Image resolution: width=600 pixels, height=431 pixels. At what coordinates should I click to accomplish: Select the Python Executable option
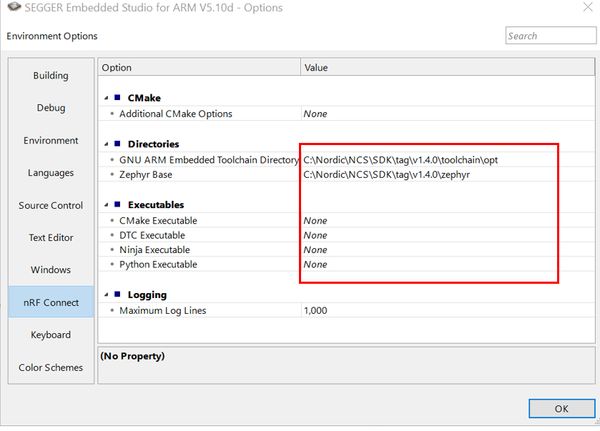pyautogui.click(x=346, y=264)
